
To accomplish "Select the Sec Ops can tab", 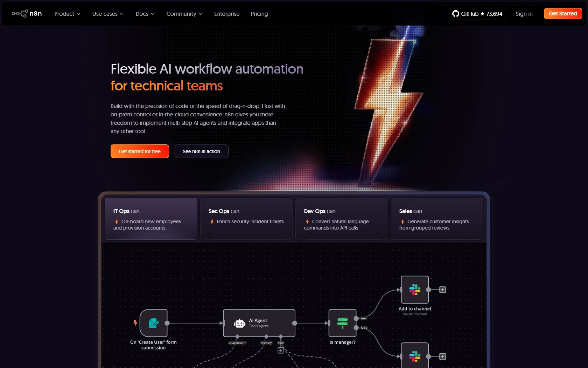I will pyautogui.click(x=246, y=219).
